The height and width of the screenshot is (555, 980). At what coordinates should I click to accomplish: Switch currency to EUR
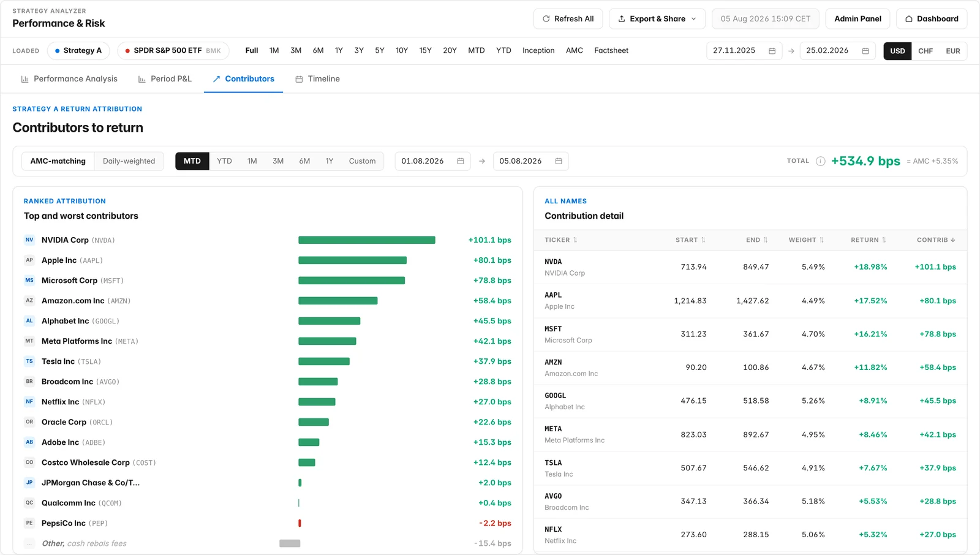click(x=953, y=51)
